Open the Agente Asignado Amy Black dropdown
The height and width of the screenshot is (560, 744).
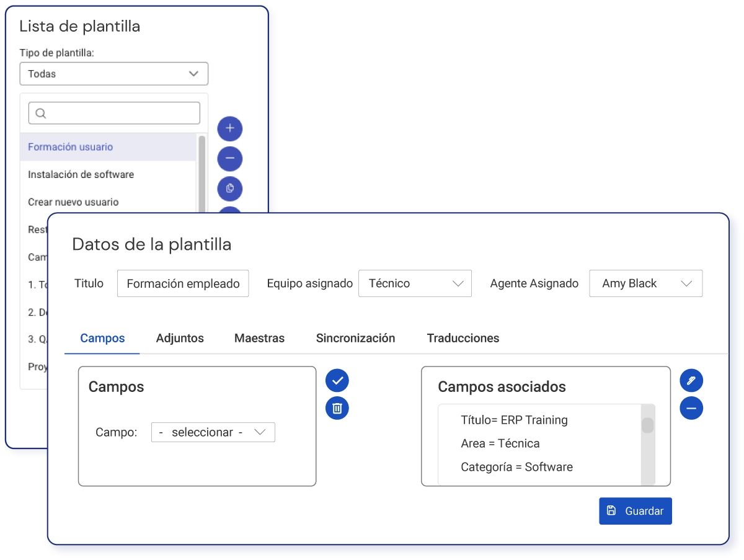645,283
